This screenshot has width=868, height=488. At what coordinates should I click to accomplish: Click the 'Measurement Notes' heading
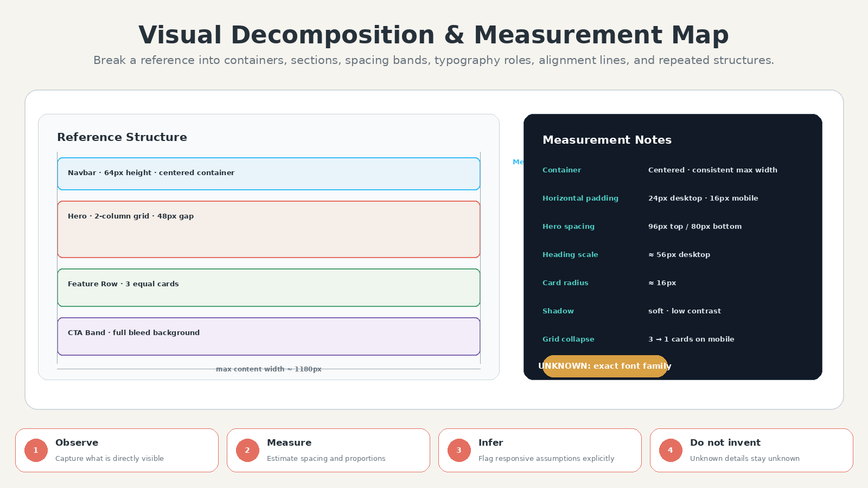[607, 140]
